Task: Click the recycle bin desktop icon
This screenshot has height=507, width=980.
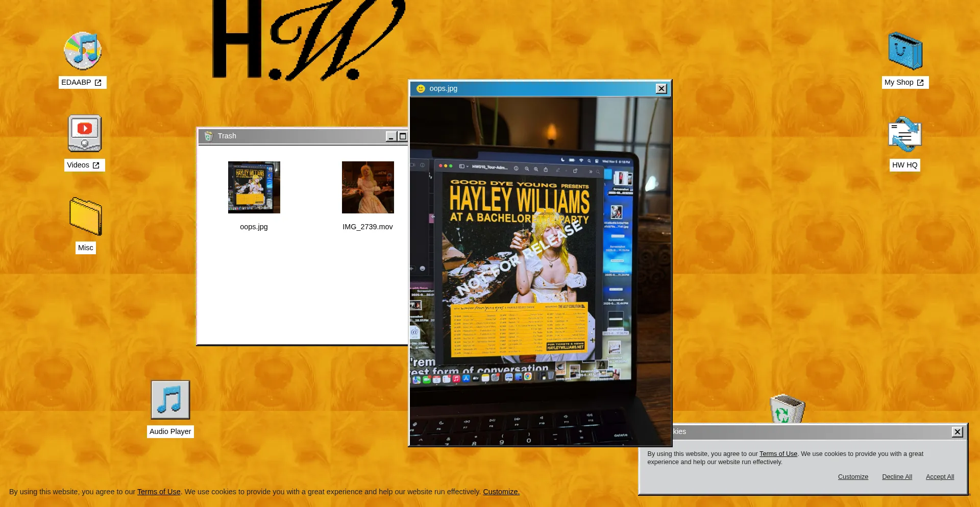Action: (x=787, y=409)
